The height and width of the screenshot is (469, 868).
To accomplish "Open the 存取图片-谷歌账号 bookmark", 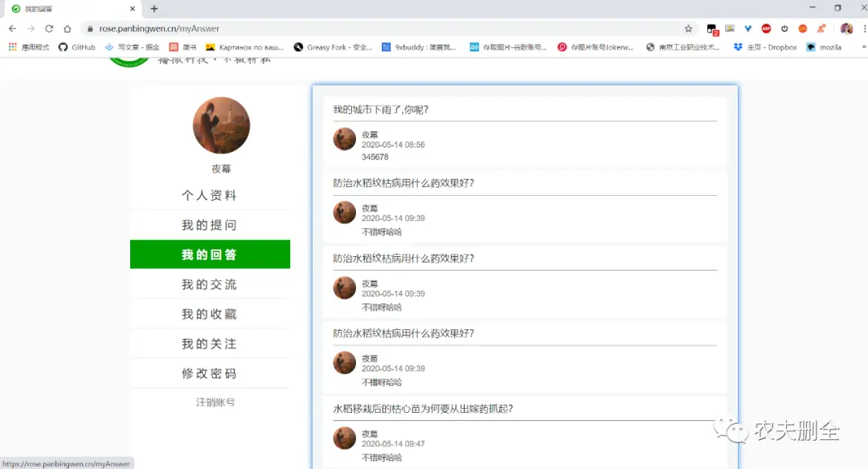I will [x=508, y=47].
